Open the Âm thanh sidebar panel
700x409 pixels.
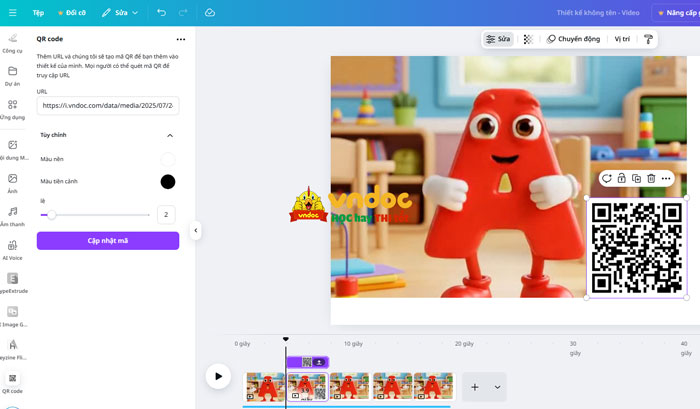point(13,216)
